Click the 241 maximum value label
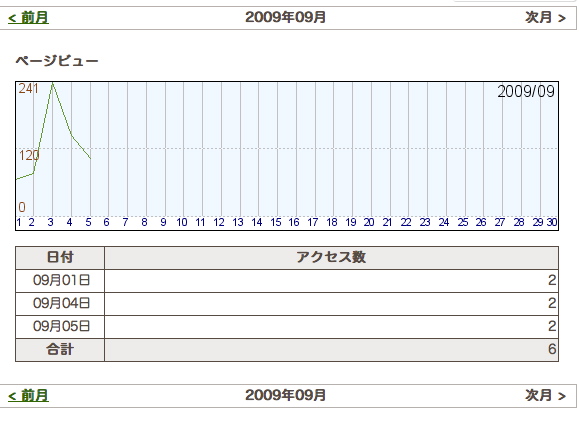The height and width of the screenshot is (429, 579). click(28, 89)
